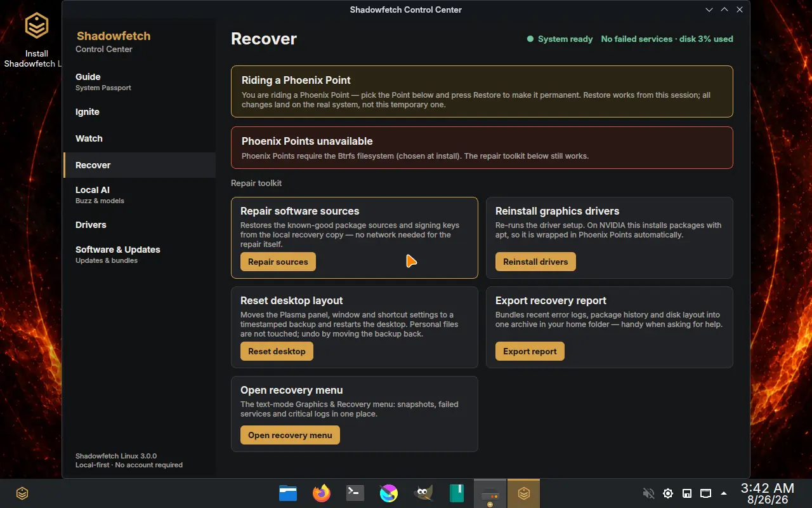Click the Repair software sources card heading
Screen dimensions: 812x508
[300, 211]
